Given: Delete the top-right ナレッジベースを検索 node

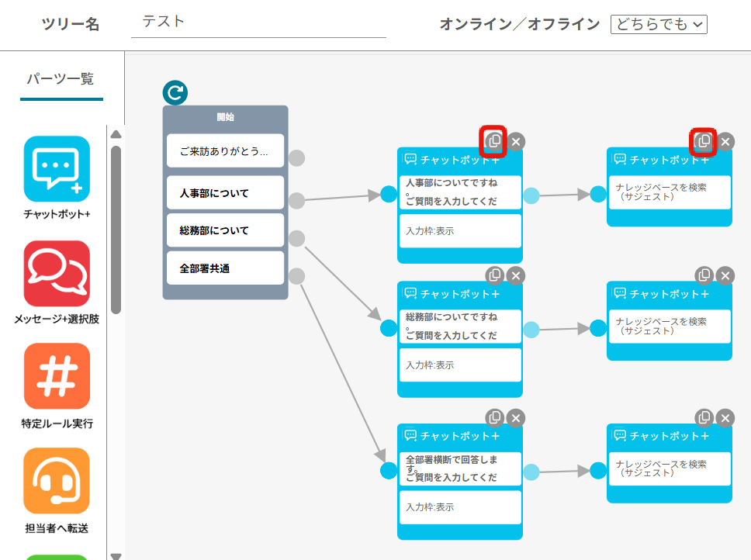Looking at the screenshot, I should coord(725,142).
